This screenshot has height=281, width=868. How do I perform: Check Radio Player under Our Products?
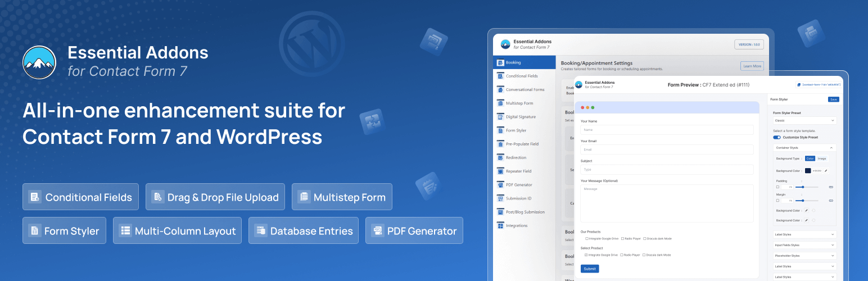(622, 238)
